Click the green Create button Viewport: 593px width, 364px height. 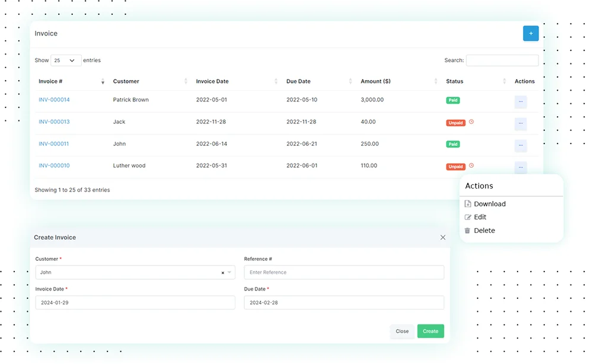pyautogui.click(x=431, y=331)
